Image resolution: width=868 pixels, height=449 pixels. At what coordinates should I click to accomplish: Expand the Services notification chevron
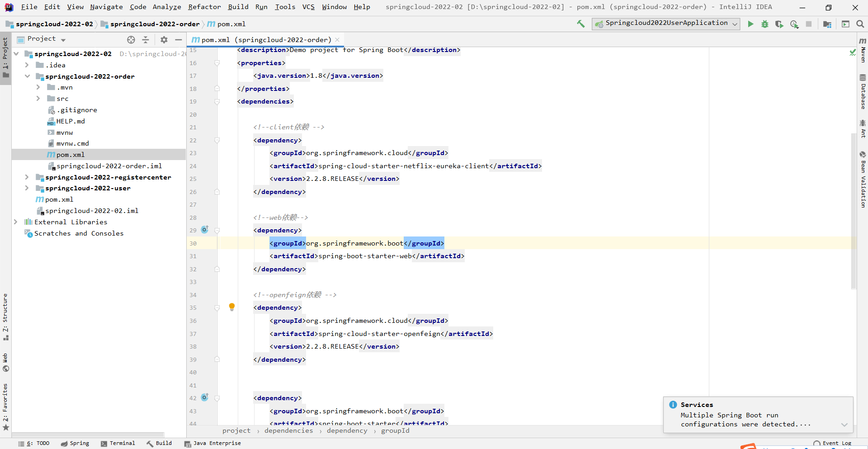[844, 425]
